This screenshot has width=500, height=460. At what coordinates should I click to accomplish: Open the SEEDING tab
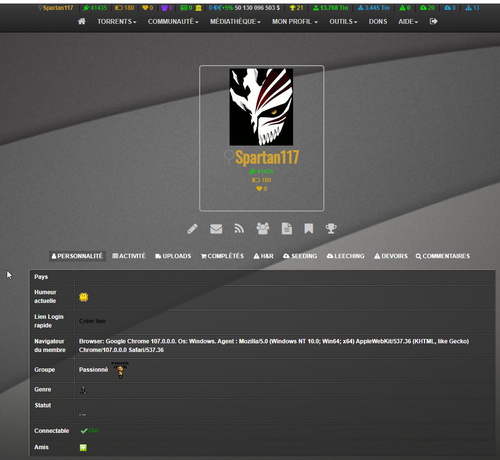[x=300, y=256]
